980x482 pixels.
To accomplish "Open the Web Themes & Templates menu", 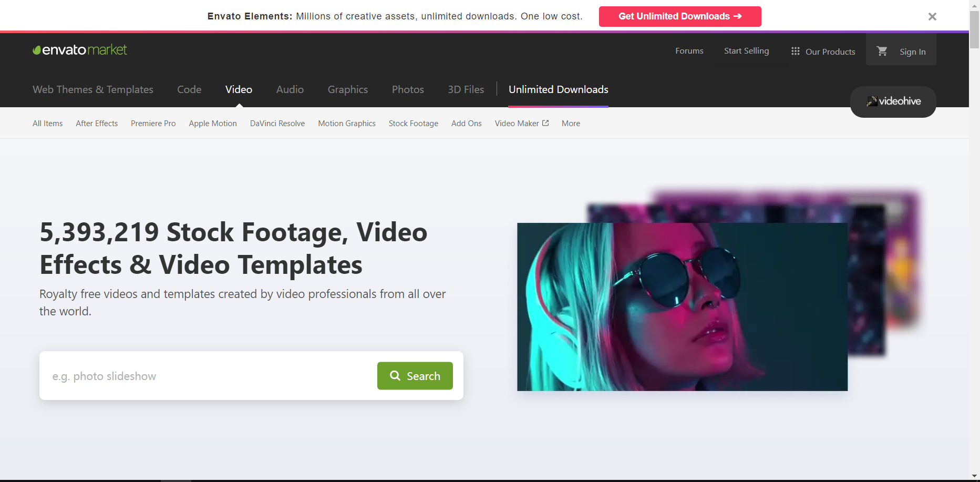I will [x=93, y=89].
